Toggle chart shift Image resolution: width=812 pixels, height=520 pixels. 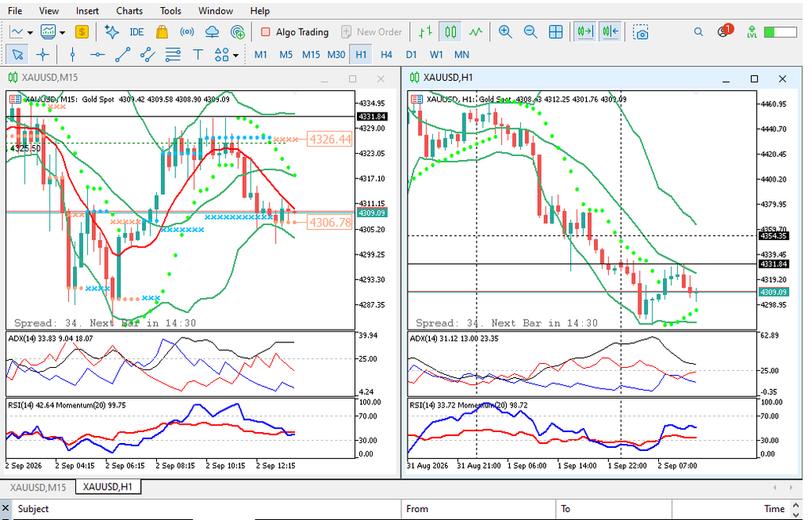pyautogui.click(x=611, y=32)
